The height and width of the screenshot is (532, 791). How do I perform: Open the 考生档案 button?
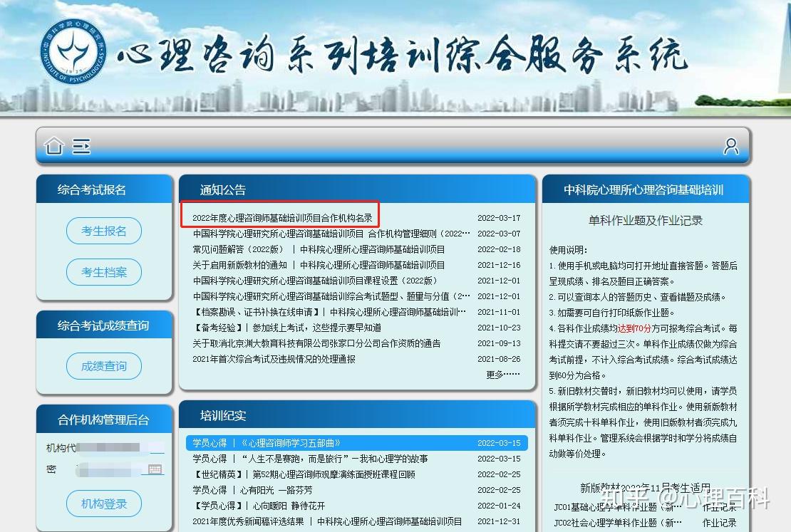[x=104, y=272]
